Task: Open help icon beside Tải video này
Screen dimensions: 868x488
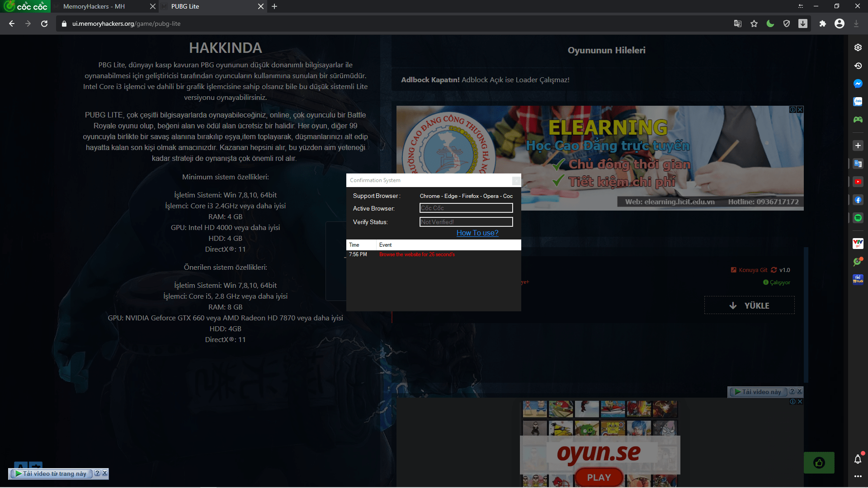Action: [792, 392]
